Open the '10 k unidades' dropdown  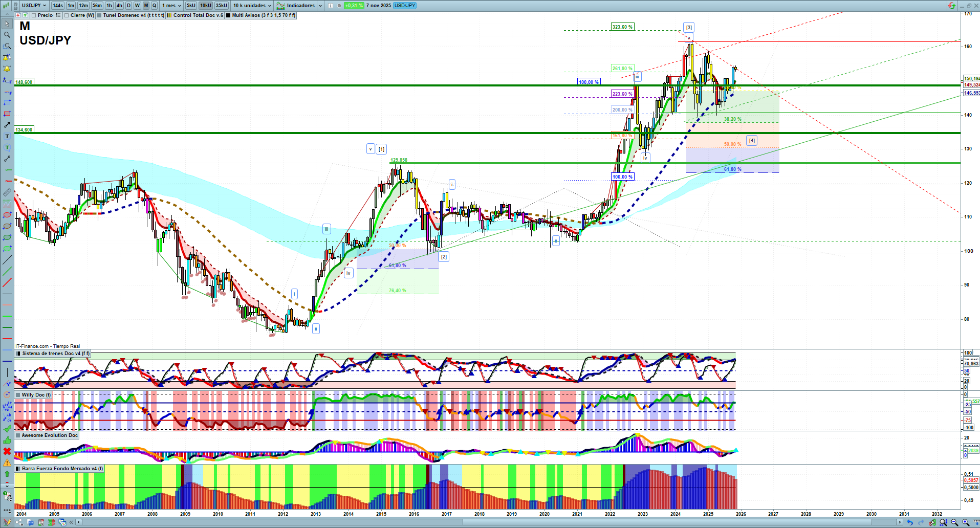(x=252, y=6)
